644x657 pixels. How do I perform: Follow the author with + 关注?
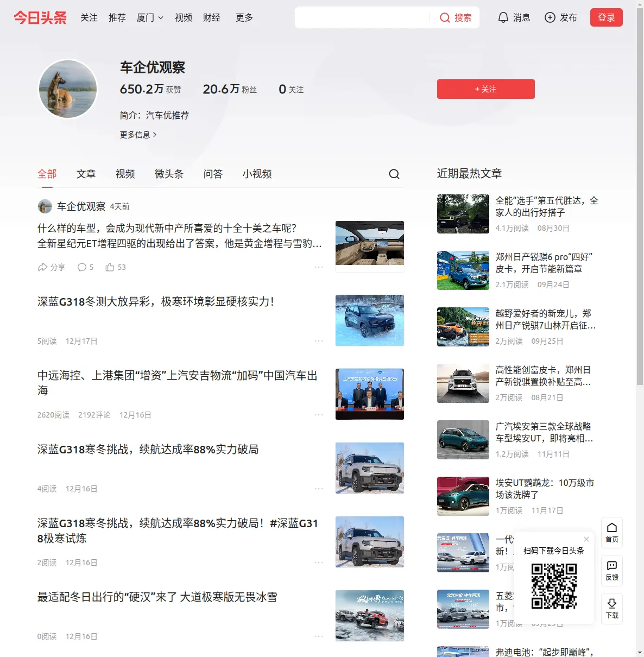[x=486, y=89]
